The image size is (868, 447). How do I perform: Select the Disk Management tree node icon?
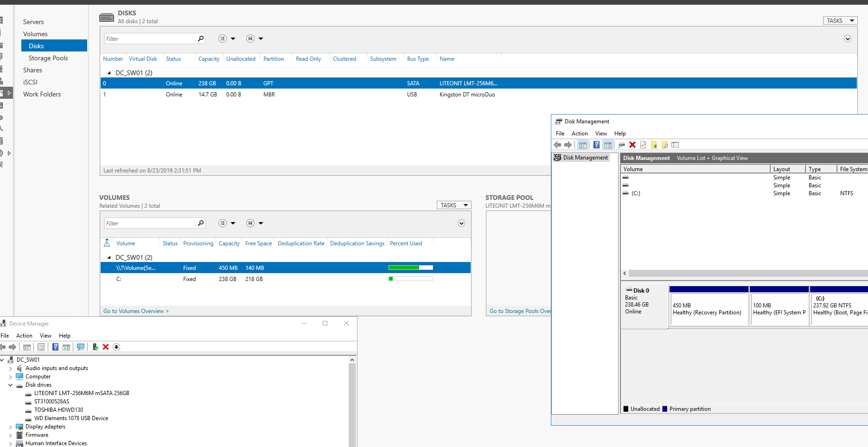coord(557,158)
